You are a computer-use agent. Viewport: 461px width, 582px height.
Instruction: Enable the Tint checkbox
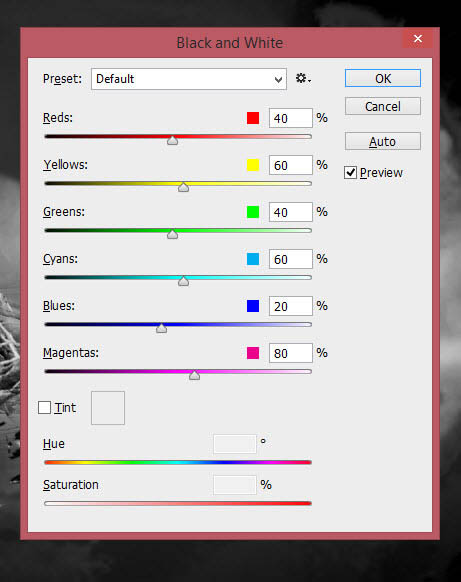pos(45,407)
